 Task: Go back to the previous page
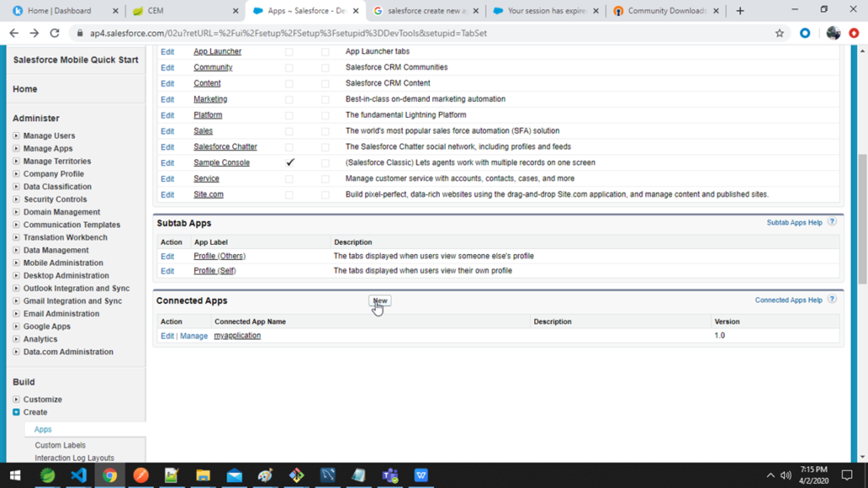click(14, 33)
